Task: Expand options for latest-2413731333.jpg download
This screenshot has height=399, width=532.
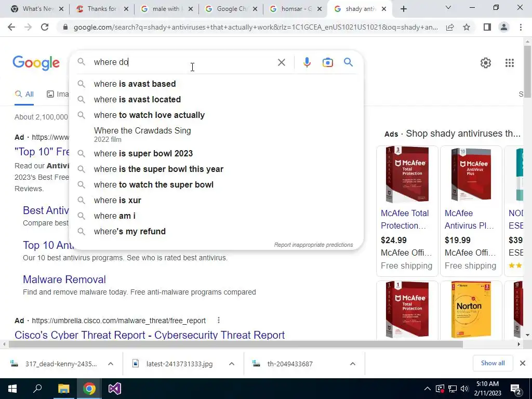Action: click(x=232, y=364)
